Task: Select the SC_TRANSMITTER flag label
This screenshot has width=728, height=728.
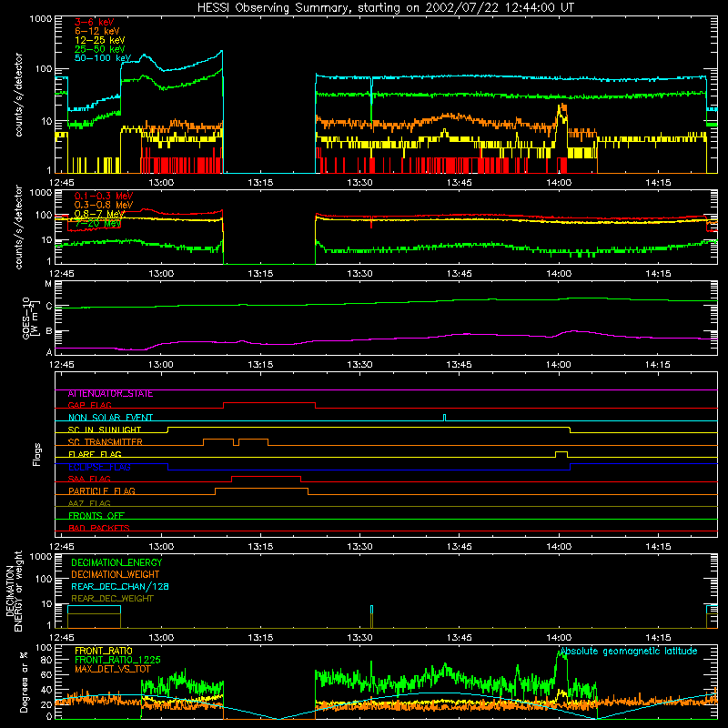Action: [106, 442]
